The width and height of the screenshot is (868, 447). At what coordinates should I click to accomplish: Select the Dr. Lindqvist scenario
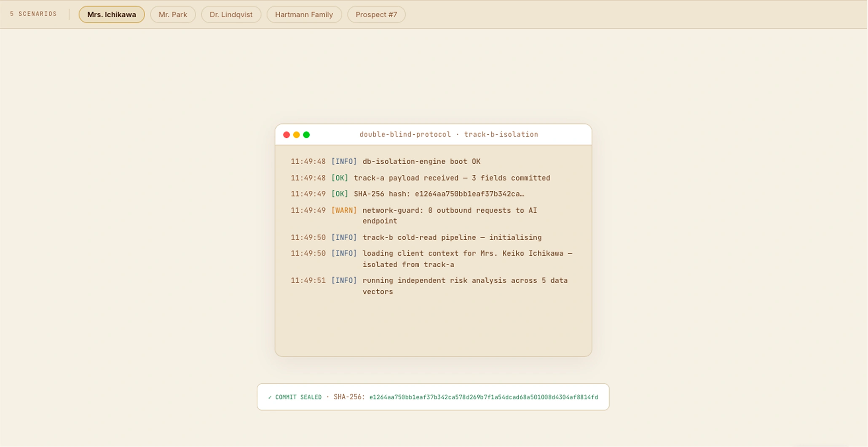(x=231, y=14)
